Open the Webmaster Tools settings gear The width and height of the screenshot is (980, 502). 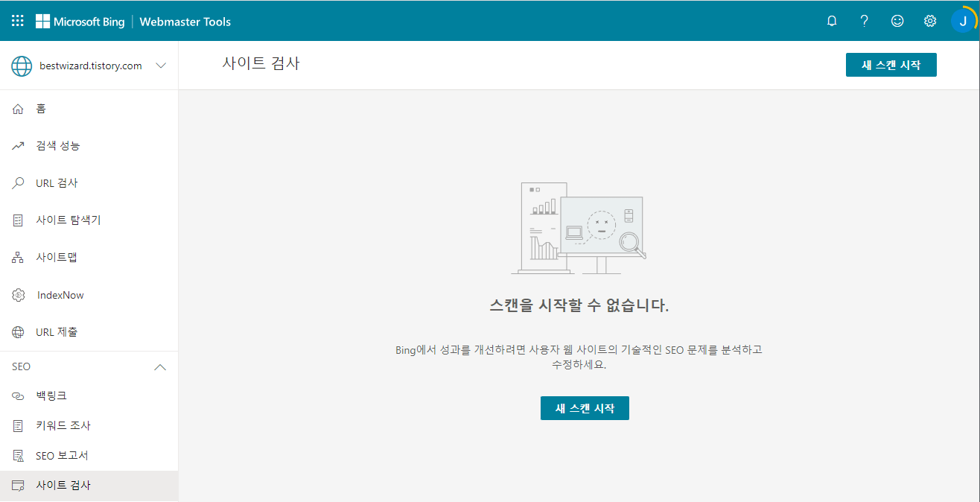click(x=929, y=20)
